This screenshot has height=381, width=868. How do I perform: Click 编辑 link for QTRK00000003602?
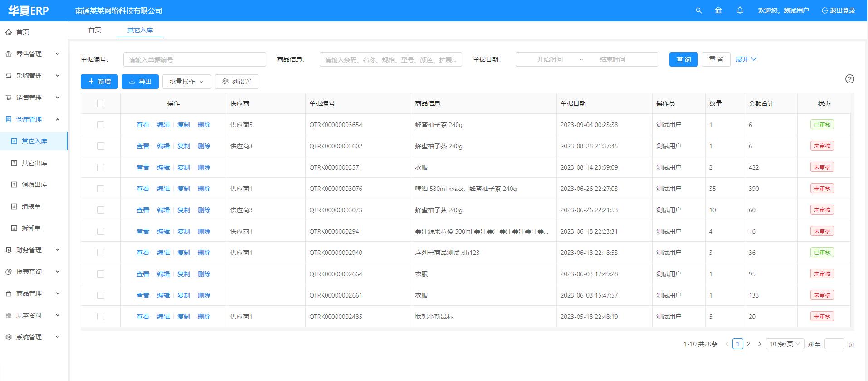(163, 146)
